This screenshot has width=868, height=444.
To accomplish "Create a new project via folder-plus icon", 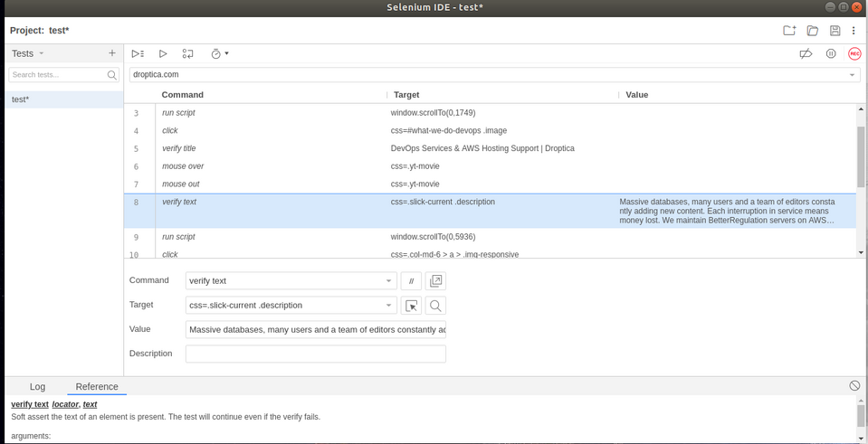I will coord(789,31).
